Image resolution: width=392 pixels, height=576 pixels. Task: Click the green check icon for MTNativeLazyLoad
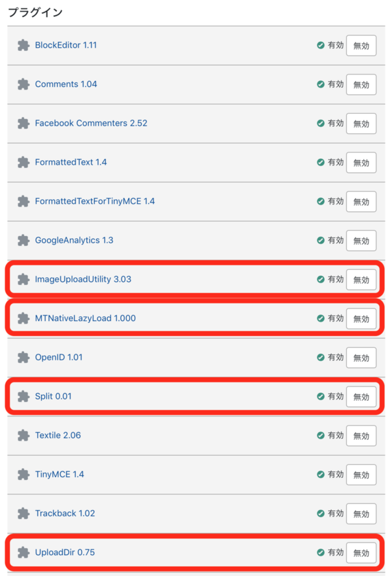[x=321, y=318]
